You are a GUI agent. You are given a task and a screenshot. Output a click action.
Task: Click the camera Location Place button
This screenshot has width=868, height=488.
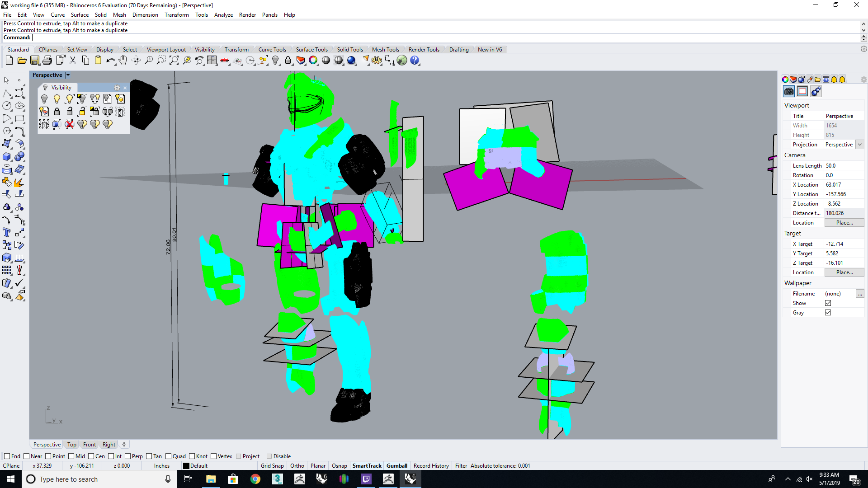coord(844,223)
